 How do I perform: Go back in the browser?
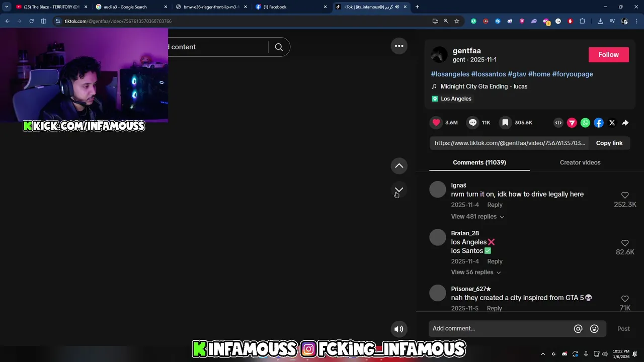coord(7,21)
